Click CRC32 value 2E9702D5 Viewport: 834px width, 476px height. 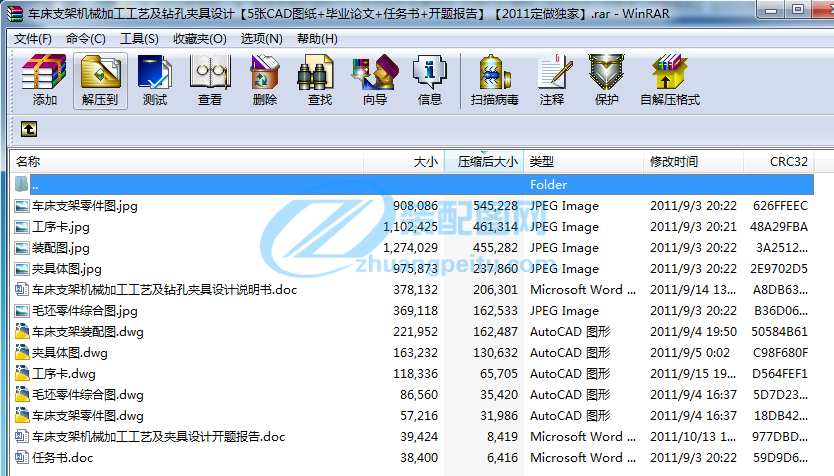point(779,269)
